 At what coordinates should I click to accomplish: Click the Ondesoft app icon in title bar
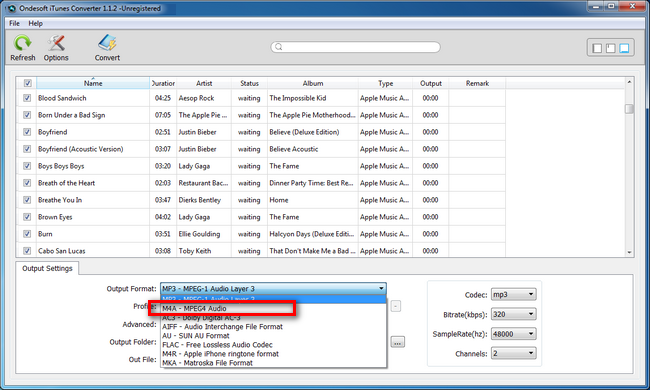[x=12, y=8]
